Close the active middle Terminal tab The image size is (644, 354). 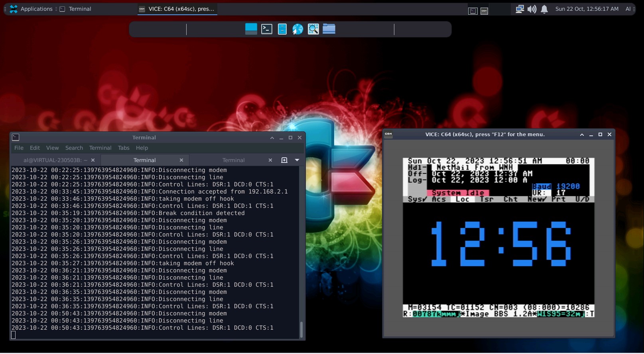tap(181, 160)
